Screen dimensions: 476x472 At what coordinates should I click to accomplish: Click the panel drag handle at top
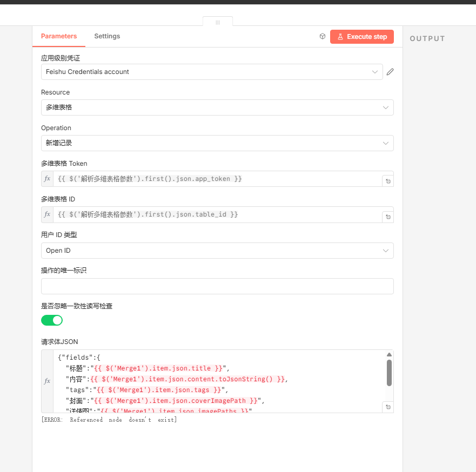[218, 22]
